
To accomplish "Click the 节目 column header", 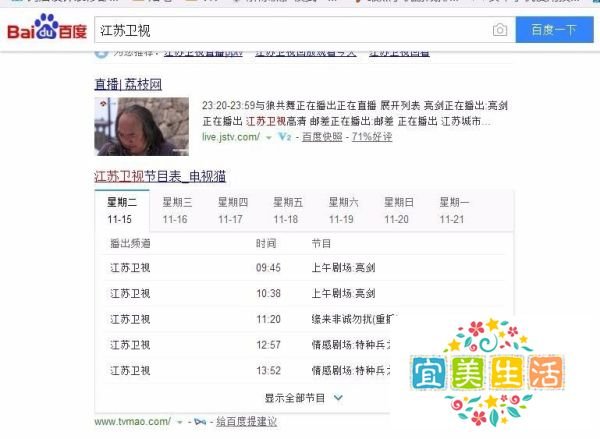I will pyautogui.click(x=321, y=243).
